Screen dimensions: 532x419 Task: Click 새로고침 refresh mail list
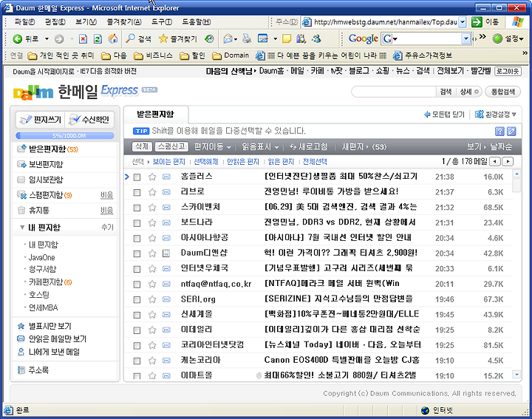point(308,147)
